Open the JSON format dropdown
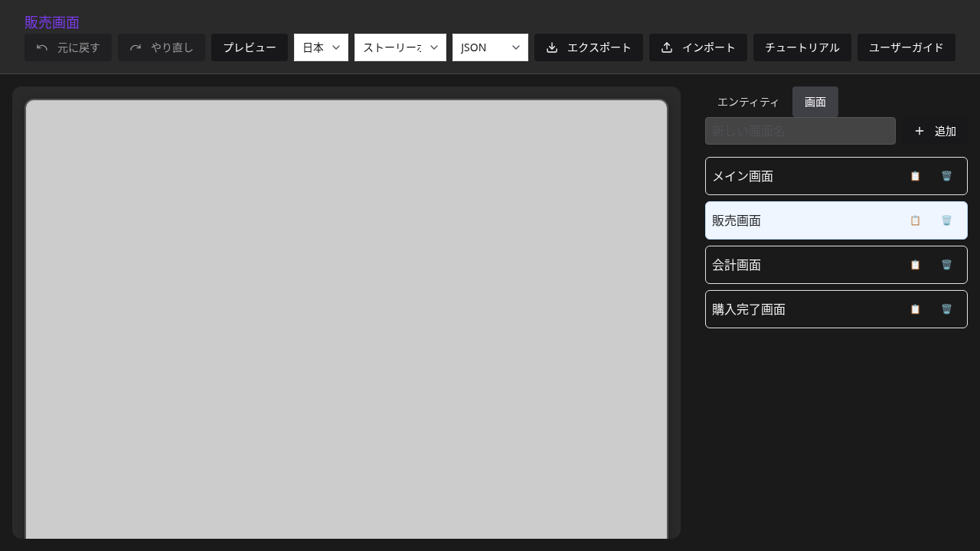Viewport: 980px width, 551px height. [490, 47]
